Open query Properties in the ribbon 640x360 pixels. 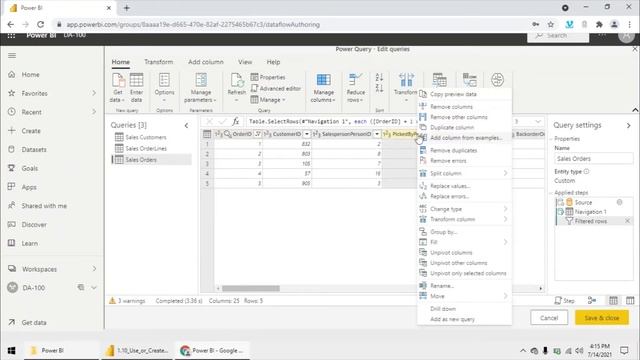point(268,77)
